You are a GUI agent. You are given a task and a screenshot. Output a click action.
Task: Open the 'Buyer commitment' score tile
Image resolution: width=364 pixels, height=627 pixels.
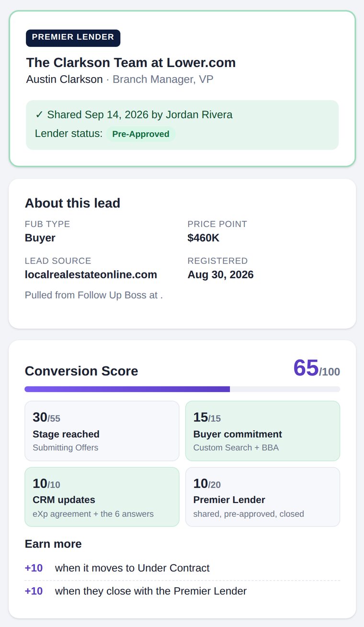point(262,431)
